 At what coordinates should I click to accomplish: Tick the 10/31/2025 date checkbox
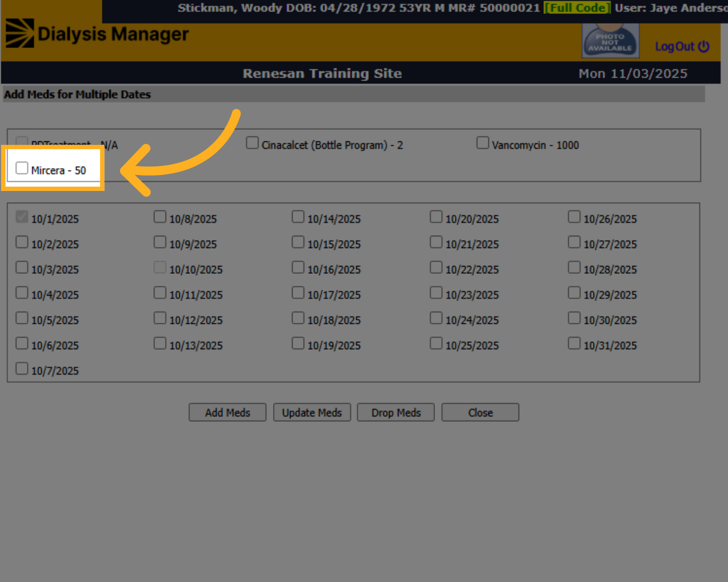click(574, 343)
